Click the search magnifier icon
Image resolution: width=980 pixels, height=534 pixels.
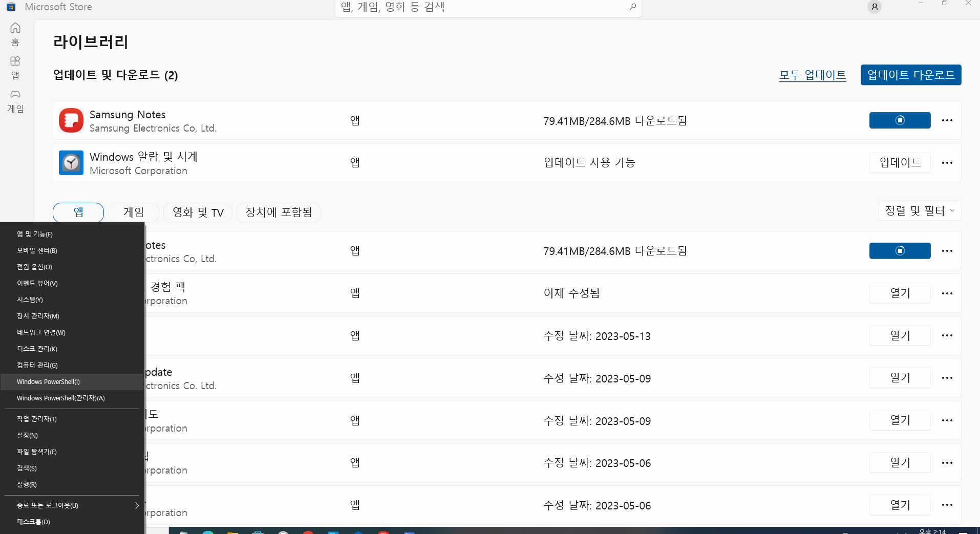click(x=632, y=7)
